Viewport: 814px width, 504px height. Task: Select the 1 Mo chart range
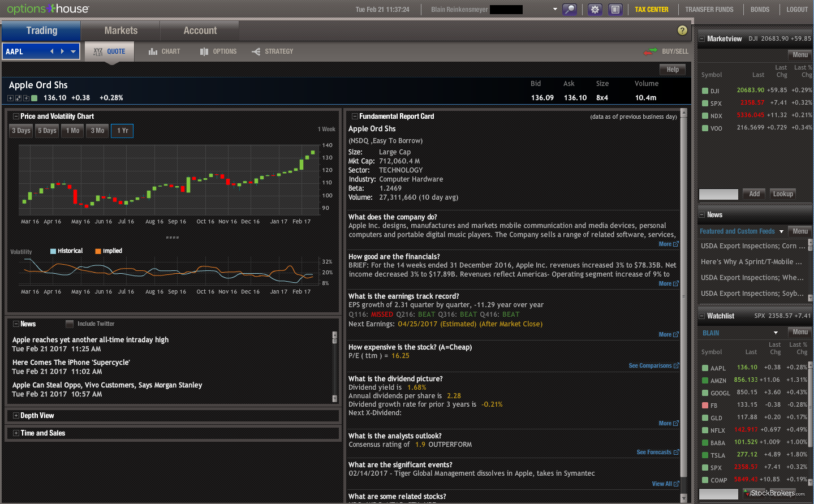73,131
